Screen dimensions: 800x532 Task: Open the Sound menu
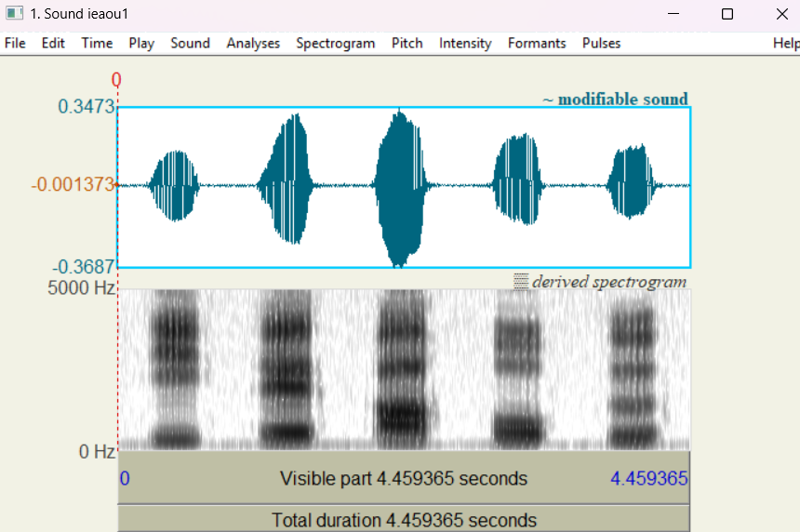[191, 44]
